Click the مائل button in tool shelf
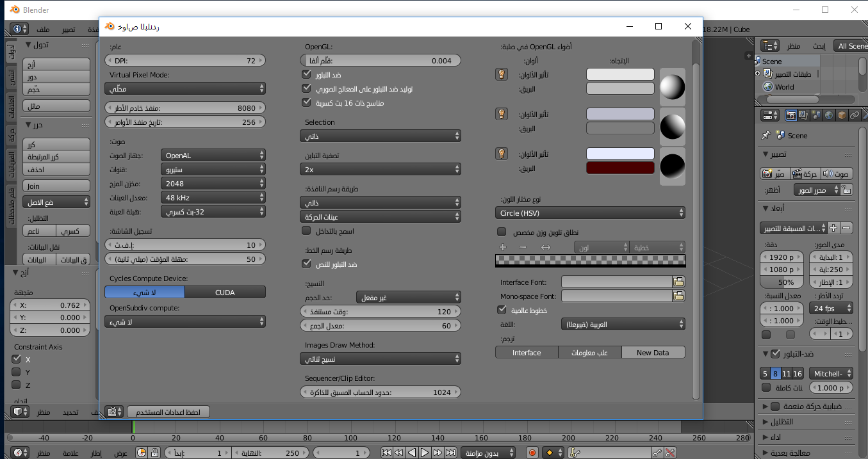868x459 pixels. click(x=56, y=106)
